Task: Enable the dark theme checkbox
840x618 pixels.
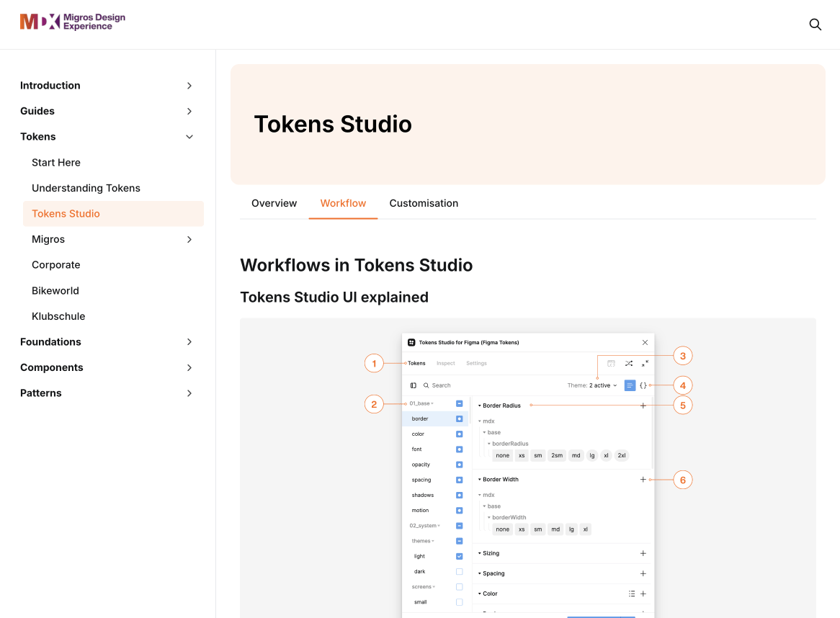Action: (x=459, y=571)
